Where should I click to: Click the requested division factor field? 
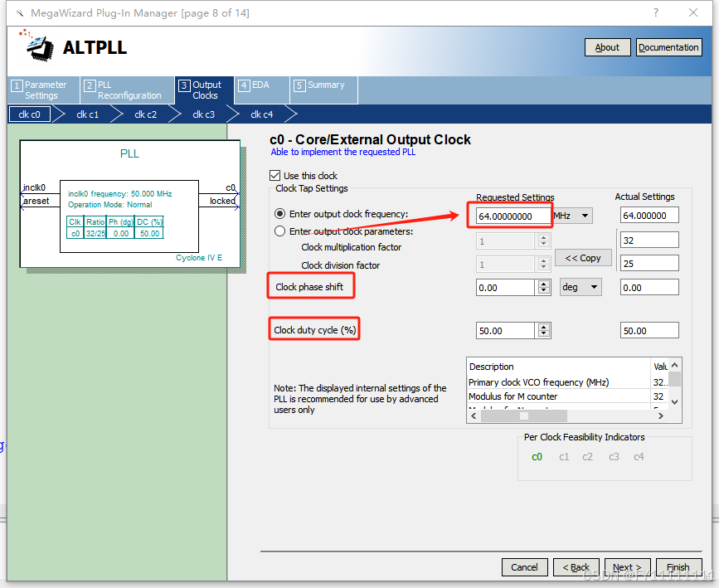pyautogui.click(x=505, y=265)
